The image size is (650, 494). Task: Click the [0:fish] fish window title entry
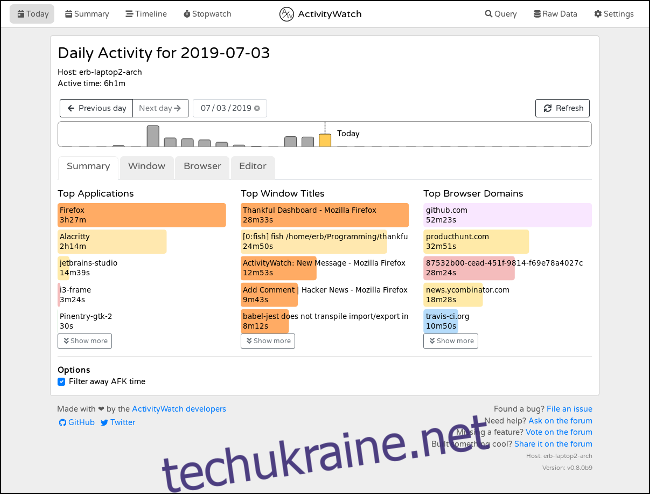[325, 242]
